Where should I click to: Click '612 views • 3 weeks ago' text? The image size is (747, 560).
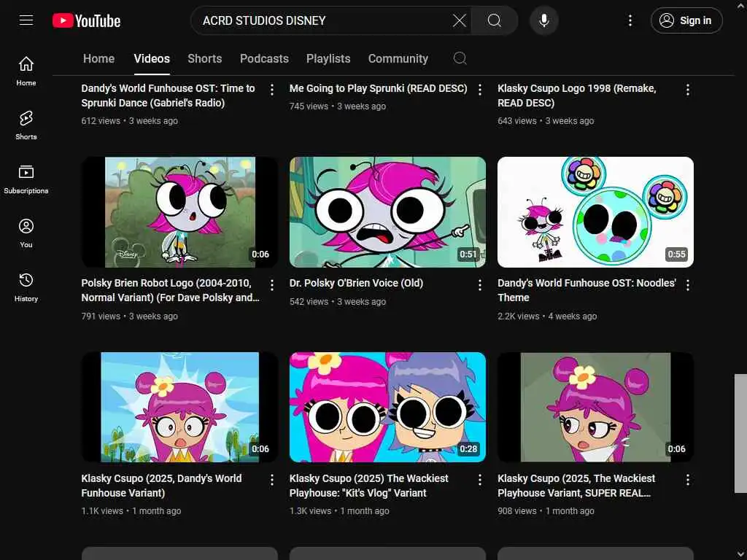pos(130,121)
